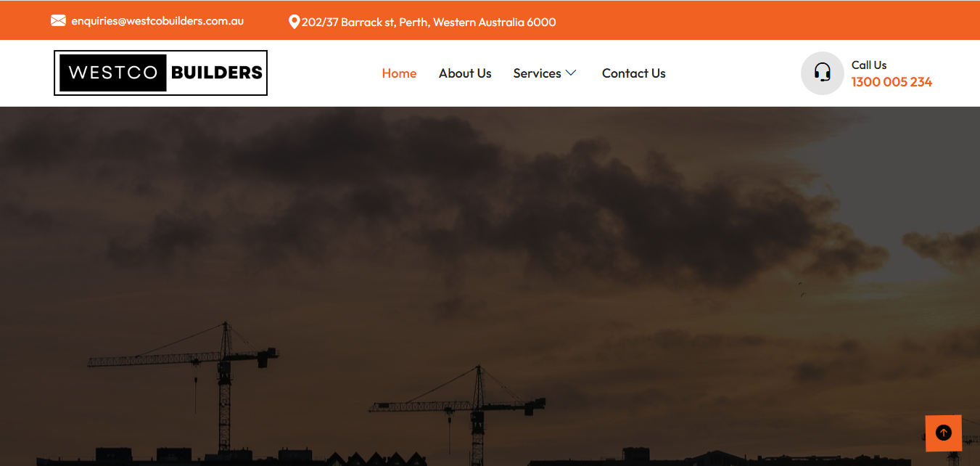980x466 pixels.
Task: Open the Services menu item
Action: pos(537,73)
